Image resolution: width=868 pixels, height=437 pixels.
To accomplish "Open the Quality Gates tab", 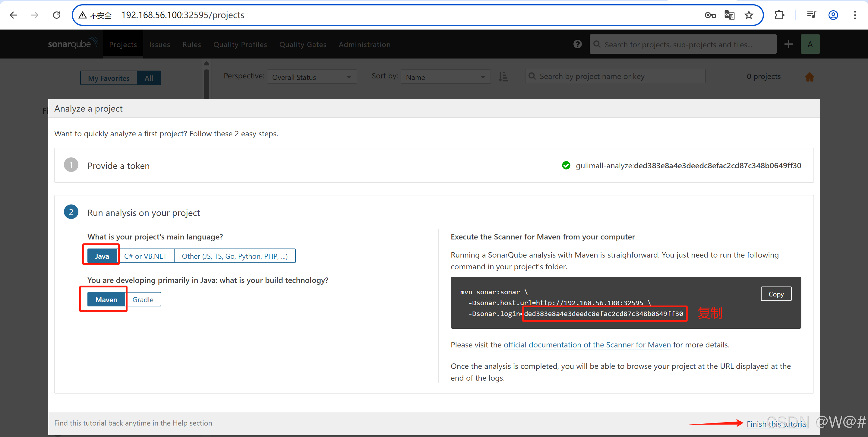I will (303, 44).
